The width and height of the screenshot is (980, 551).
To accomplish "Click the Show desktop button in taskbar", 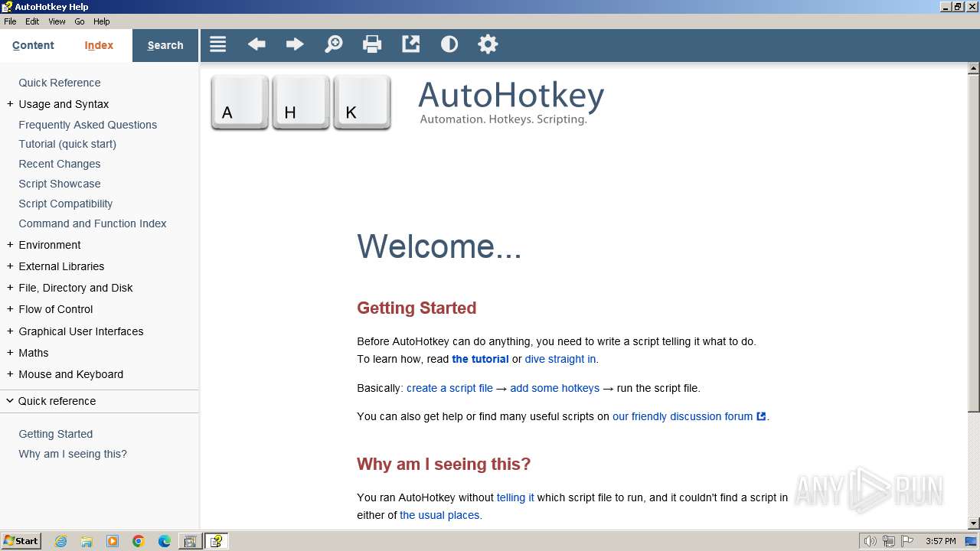I will (x=972, y=541).
